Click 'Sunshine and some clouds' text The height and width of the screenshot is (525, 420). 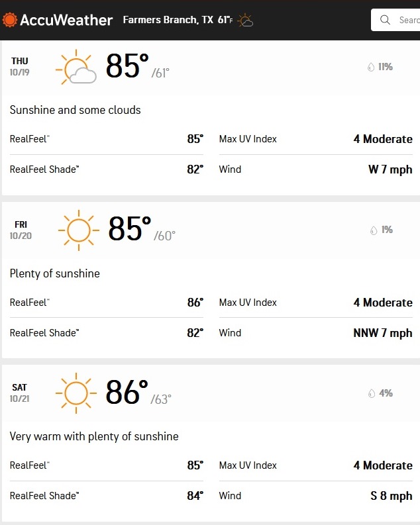point(75,110)
